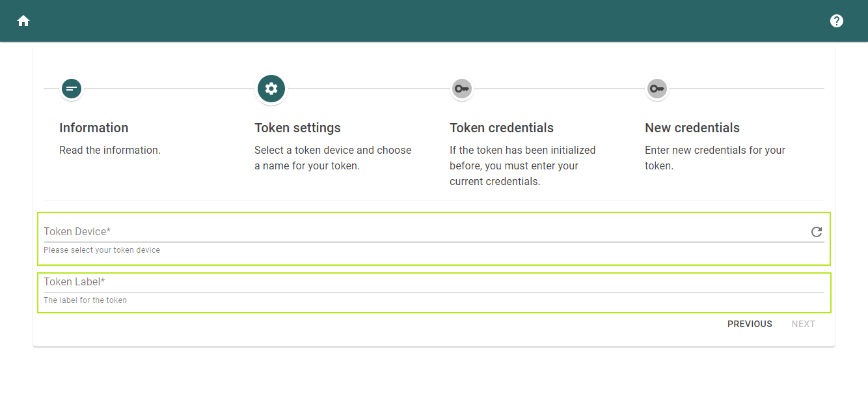Select the Token credentials key icon
Screen dimensions: 868x400
point(462,88)
